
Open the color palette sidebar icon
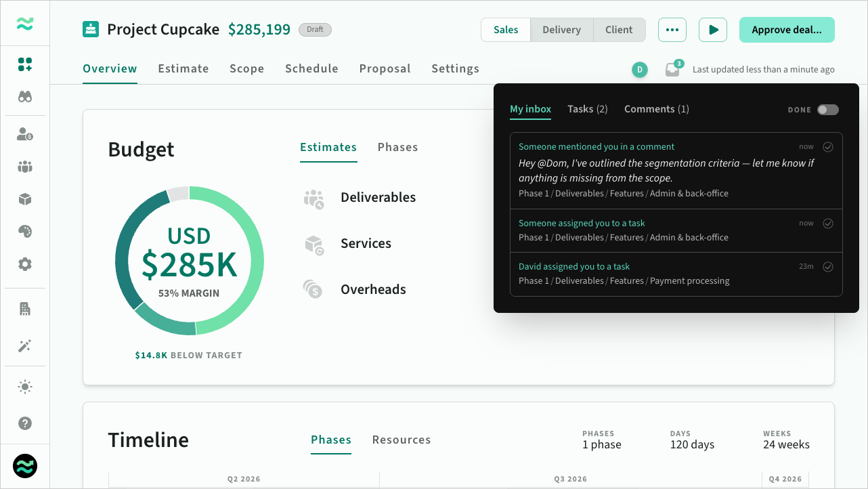point(25,232)
